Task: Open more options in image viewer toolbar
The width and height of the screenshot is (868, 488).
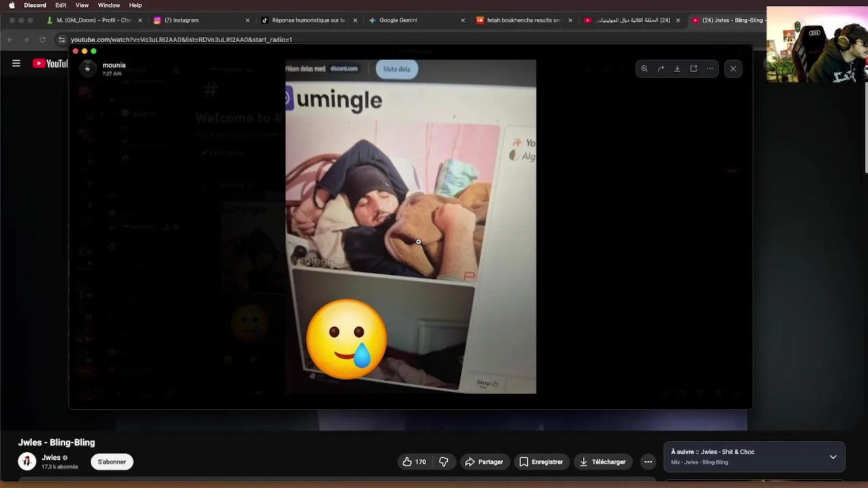Action: point(709,68)
